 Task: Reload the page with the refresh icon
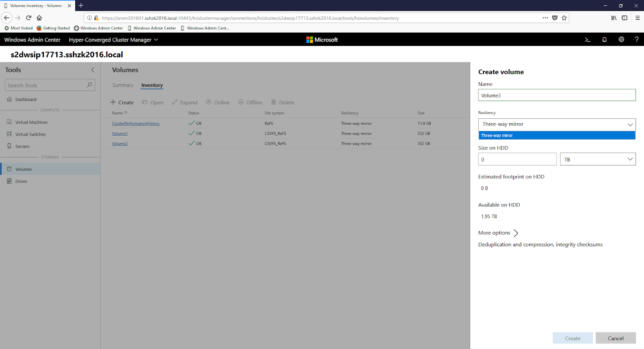point(29,18)
